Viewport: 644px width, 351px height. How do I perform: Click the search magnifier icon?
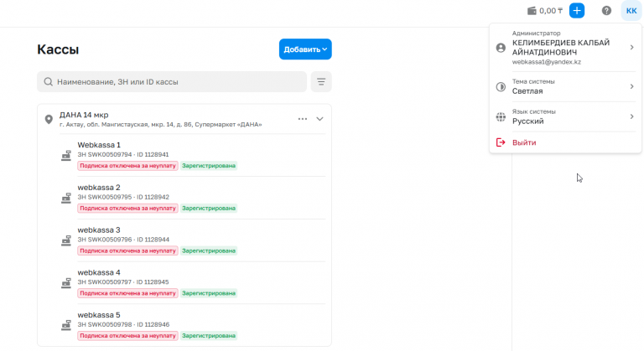[48, 82]
